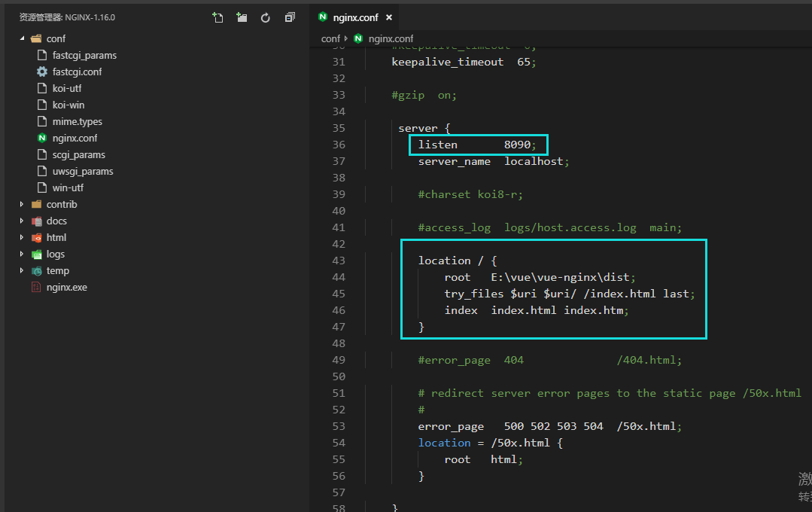The height and width of the screenshot is (512, 812).
Task: Click the file icon beside koi-utf
Action: 42,88
